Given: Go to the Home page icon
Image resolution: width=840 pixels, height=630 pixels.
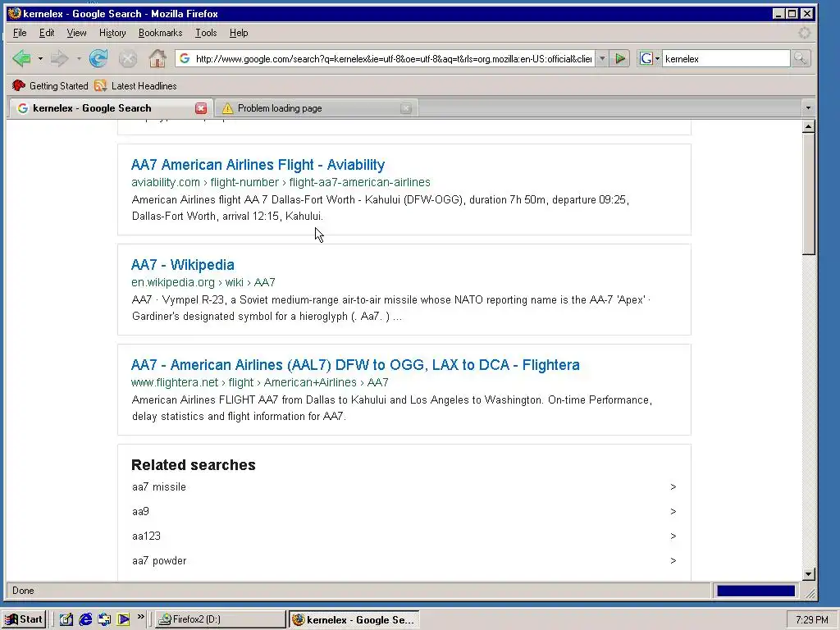Looking at the screenshot, I should pyautogui.click(x=157, y=58).
